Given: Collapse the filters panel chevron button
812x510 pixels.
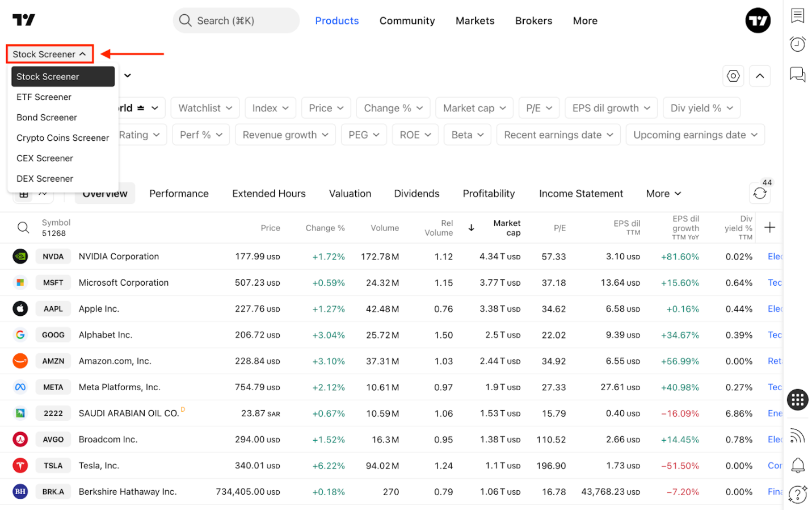Looking at the screenshot, I should (760, 76).
